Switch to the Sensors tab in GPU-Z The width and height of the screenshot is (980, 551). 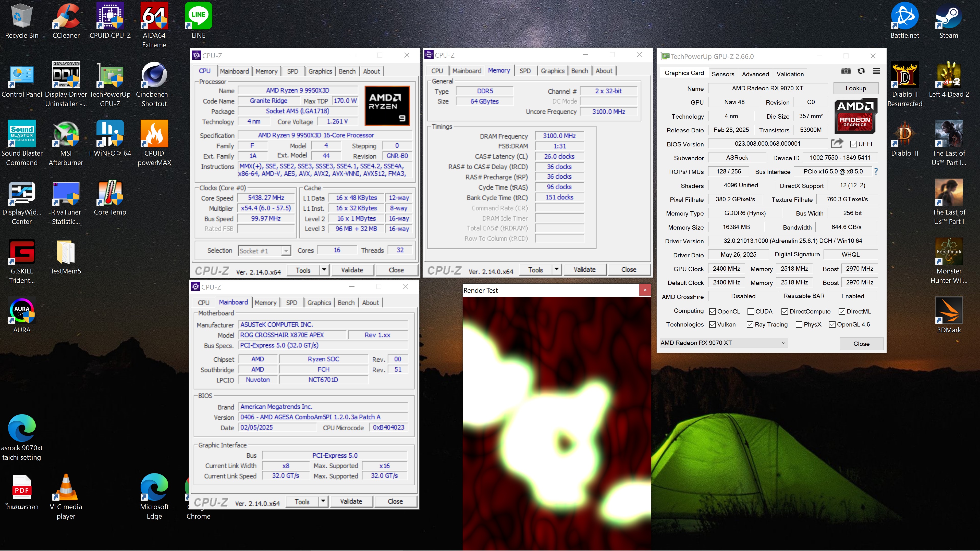point(723,74)
